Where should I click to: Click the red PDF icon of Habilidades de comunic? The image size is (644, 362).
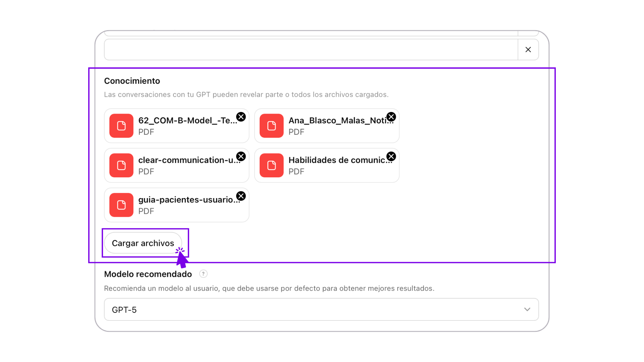pyautogui.click(x=272, y=165)
